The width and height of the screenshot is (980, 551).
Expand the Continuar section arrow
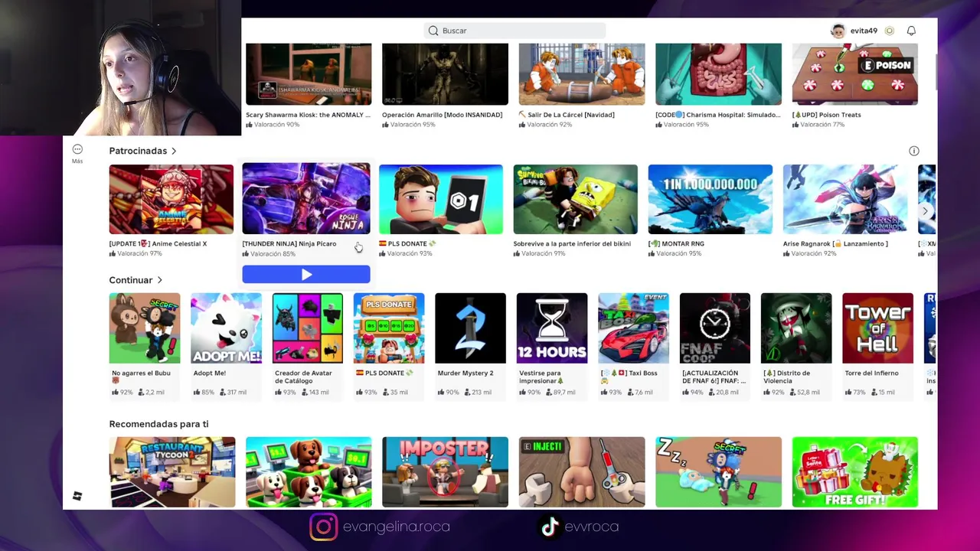point(159,280)
